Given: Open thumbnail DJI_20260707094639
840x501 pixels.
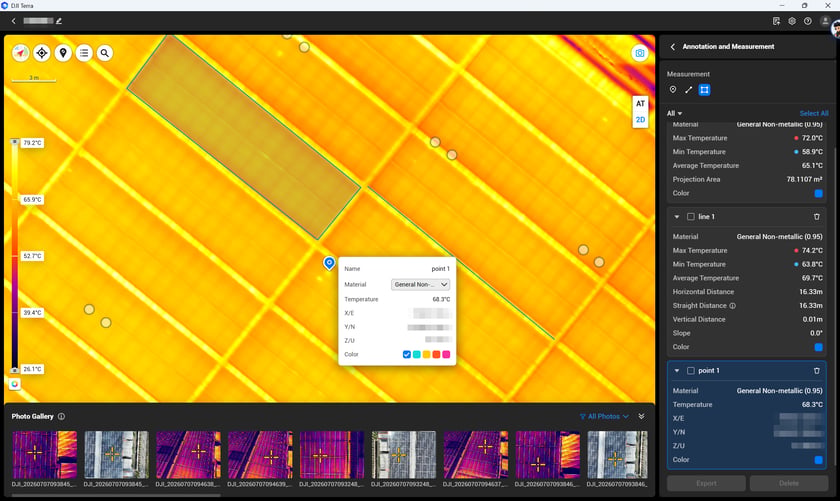Looking at the screenshot, I should [260, 454].
